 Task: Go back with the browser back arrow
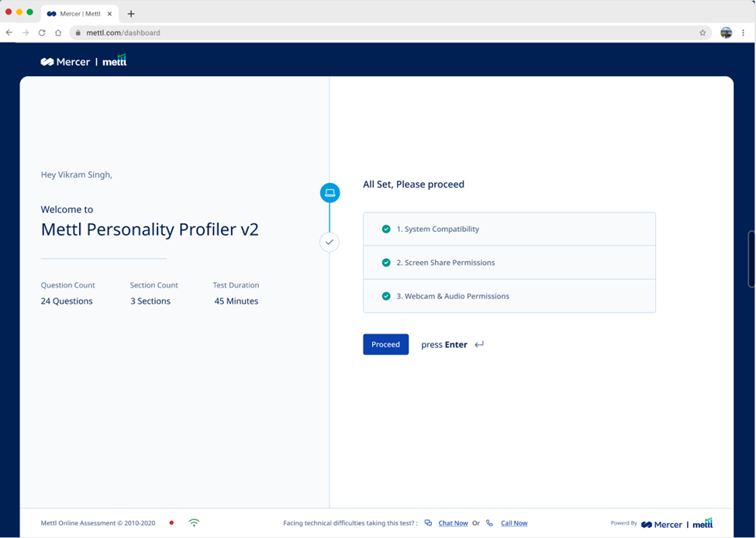[9, 33]
